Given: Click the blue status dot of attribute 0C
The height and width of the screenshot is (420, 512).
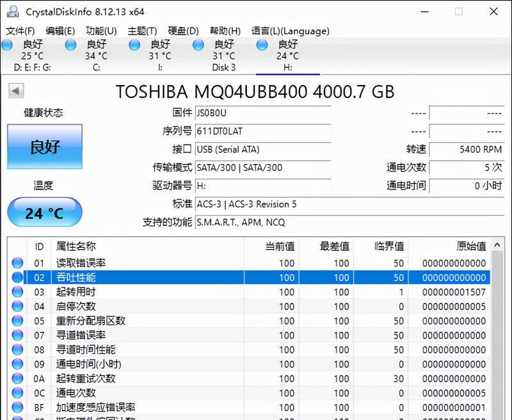Looking at the screenshot, I should point(18,392).
